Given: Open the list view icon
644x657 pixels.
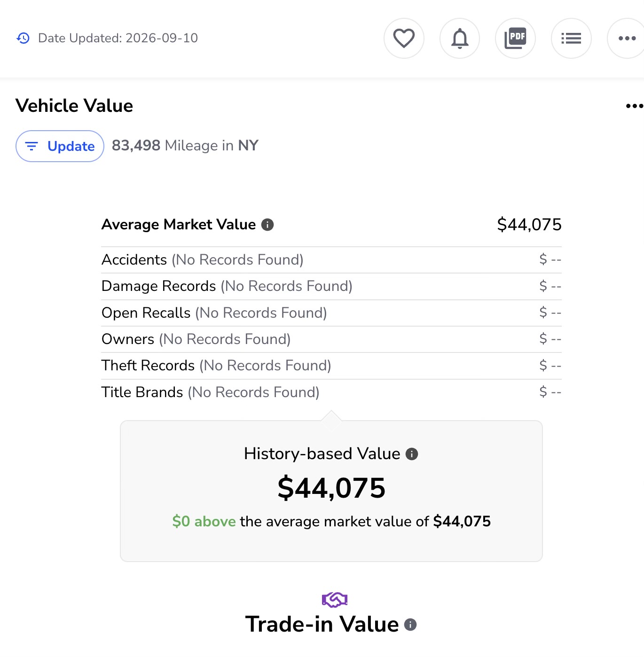Looking at the screenshot, I should 571,39.
